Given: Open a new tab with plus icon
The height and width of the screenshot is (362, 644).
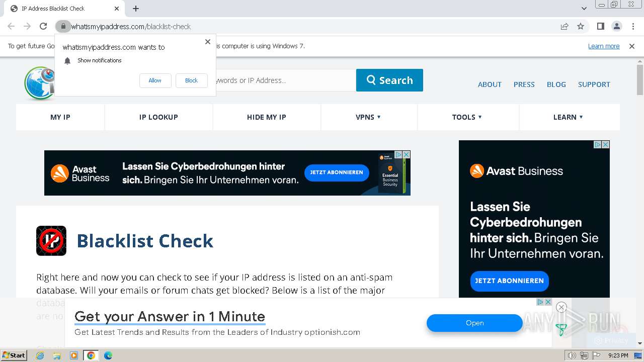Looking at the screenshot, I should [136, 9].
